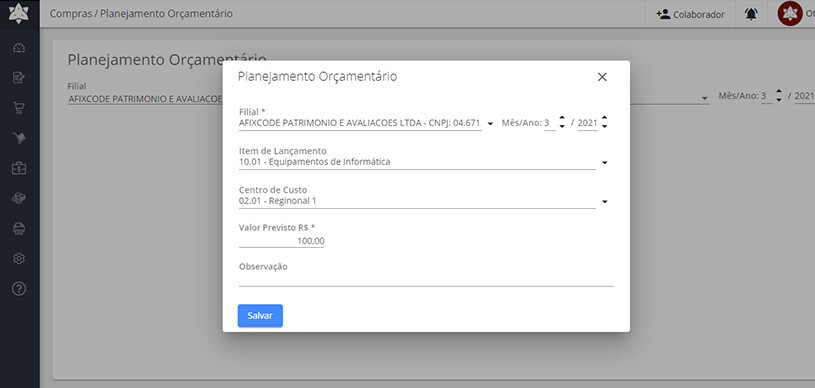This screenshot has width=815, height=388.
Task: Click the app logo at top left
Action: coord(19,13)
